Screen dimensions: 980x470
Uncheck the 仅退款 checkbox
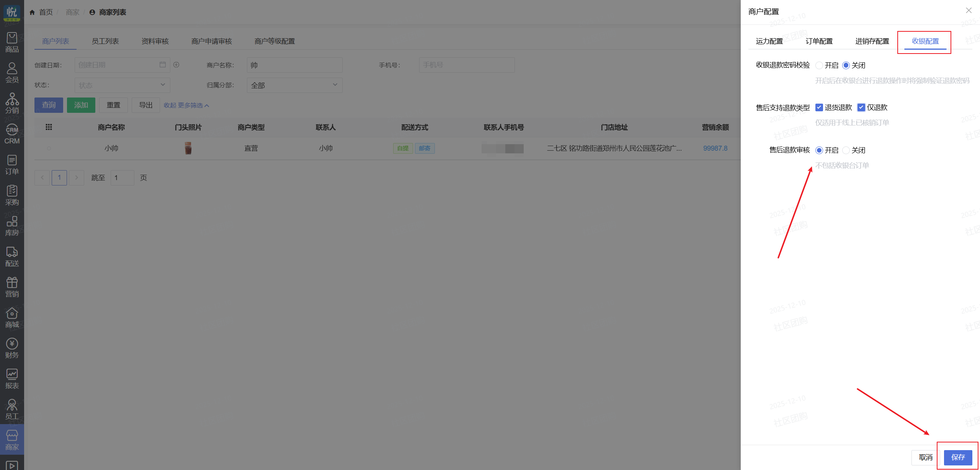(x=861, y=107)
